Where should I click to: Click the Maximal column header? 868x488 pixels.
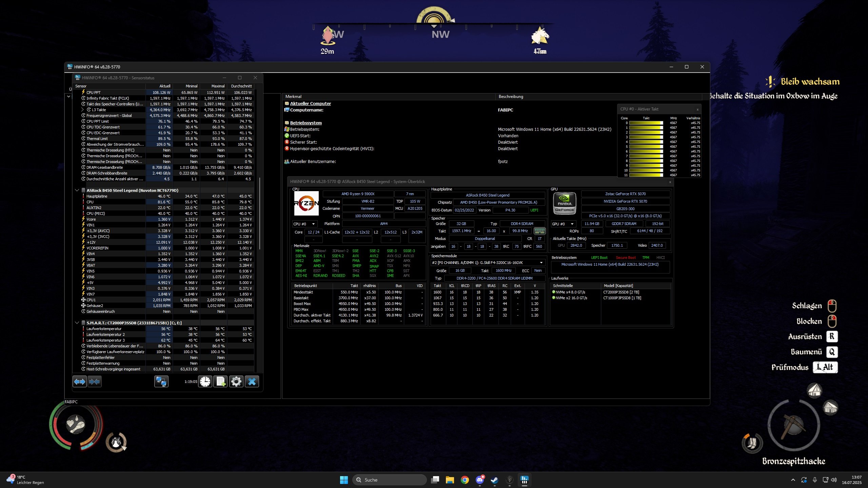point(218,86)
